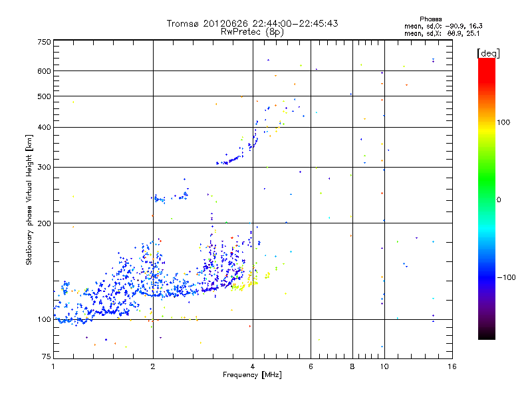Click the x-axis tick label '2'

click(x=153, y=366)
